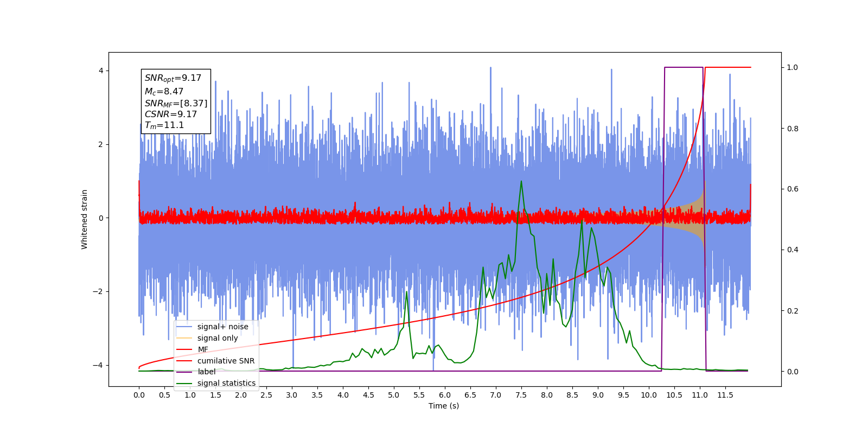This screenshot has height=434, width=868.
Task: Click the 0.0 tick on the time axis
Action: click(139, 395)
